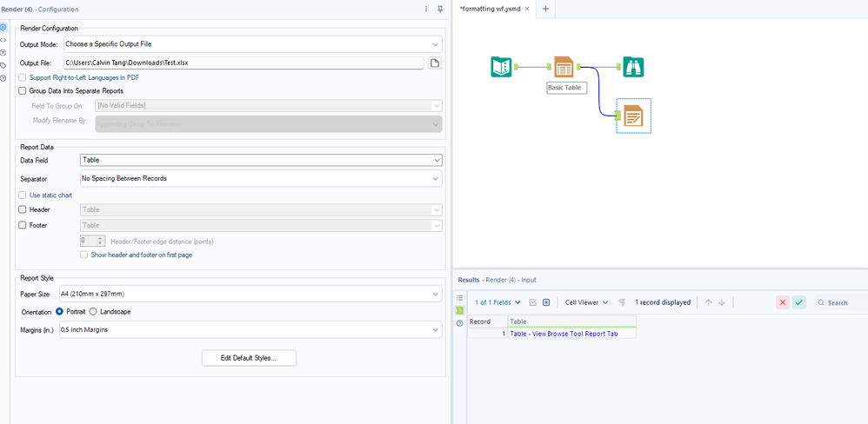Click the green checkmark apply button in Results
Image resolution: width=868 pixels, height=424 pixels.
click(x=798, y=302)
